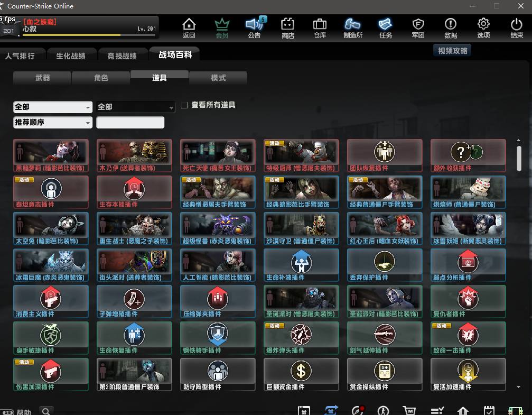Open the 仓库 inventory briefcase icon
Screen dimensions: 532x415
(320, 28)
